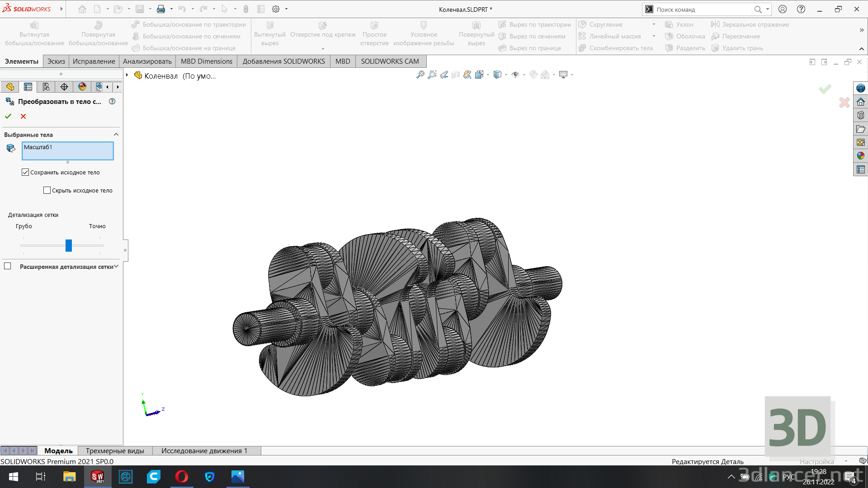Open the Opera browser taskbar icon
The height and width of the screenshot is (488, 868).
tap(182, 477)
